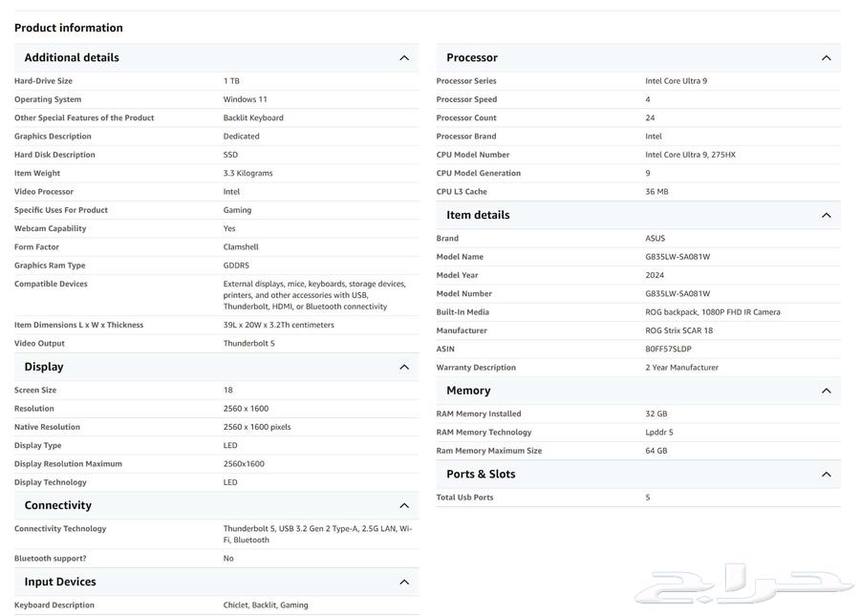Click the 'Product information' page heading
The width and height of the screenshot is (860, 616).
(69, 28)
